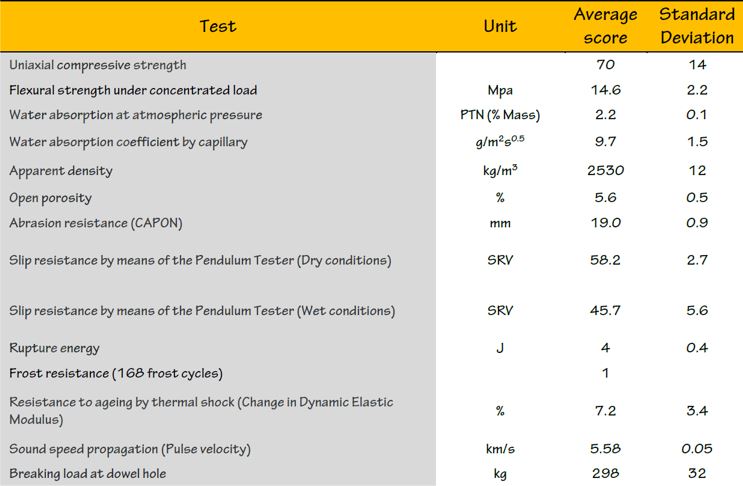This screenshot has width=743, height=486.
Task: Select the Standard Deviation header
Action: click(x=697, y=26)
